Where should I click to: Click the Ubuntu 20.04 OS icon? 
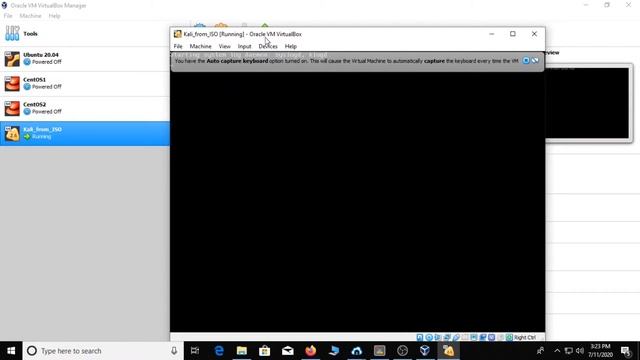click(x=12, y=59)
